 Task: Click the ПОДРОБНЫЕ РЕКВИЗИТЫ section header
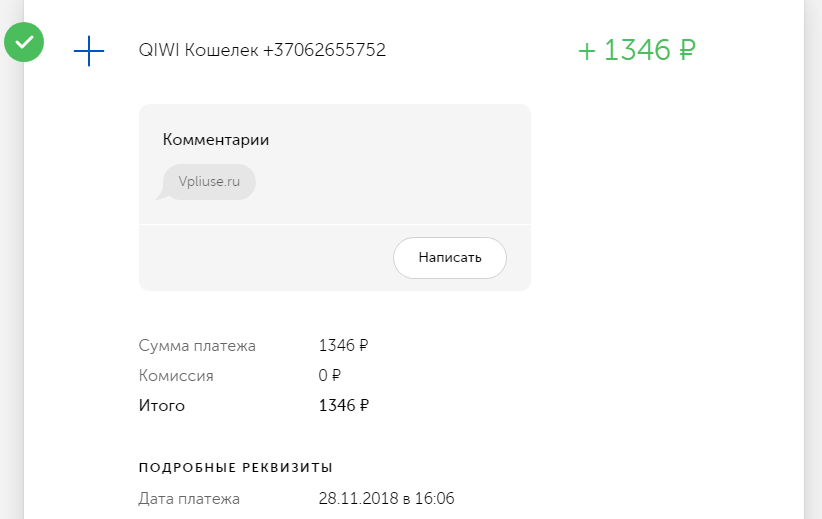point(235,467)
